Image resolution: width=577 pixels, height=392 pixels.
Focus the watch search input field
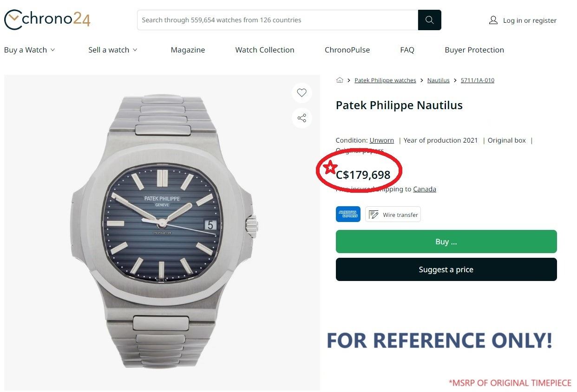(x=277, y=20)
